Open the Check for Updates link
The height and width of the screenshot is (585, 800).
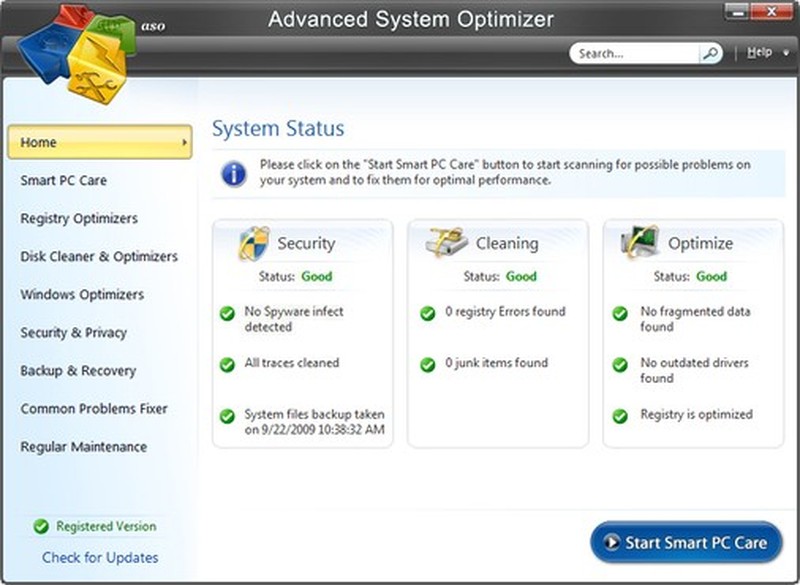pyautogui.click(x=100, y=558)
